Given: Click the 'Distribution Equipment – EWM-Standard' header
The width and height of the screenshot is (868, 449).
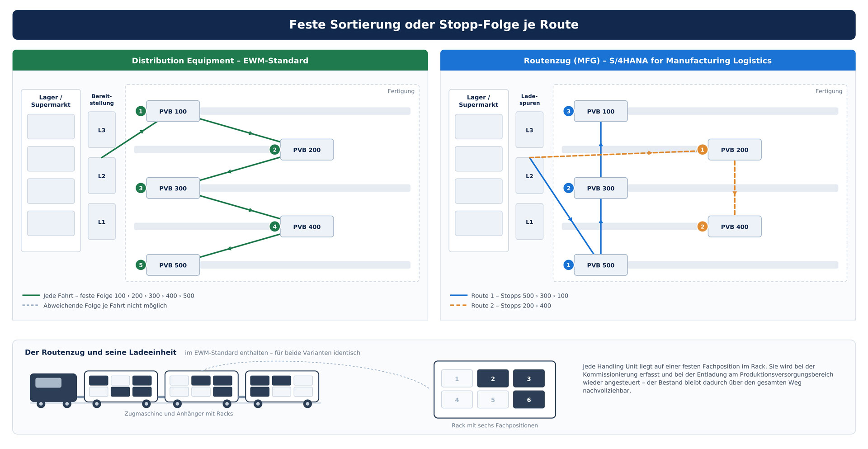Looking at the screenshot, I should click(220, 60).
